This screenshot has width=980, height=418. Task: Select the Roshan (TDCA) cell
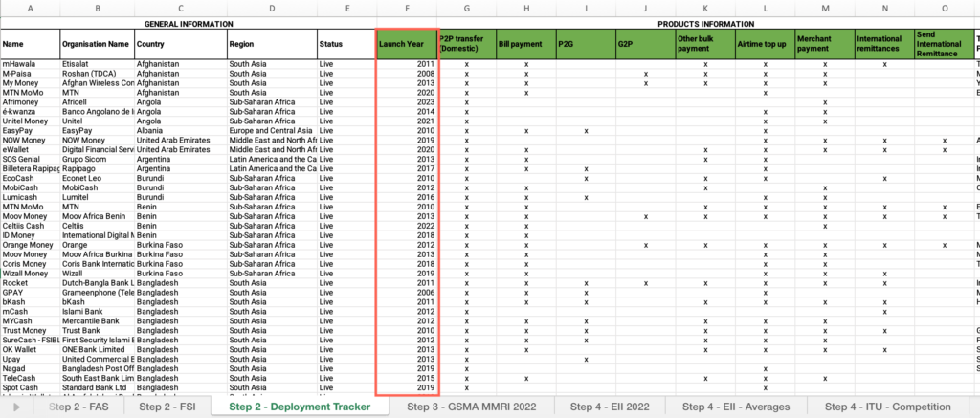click(x=97, y=74)
